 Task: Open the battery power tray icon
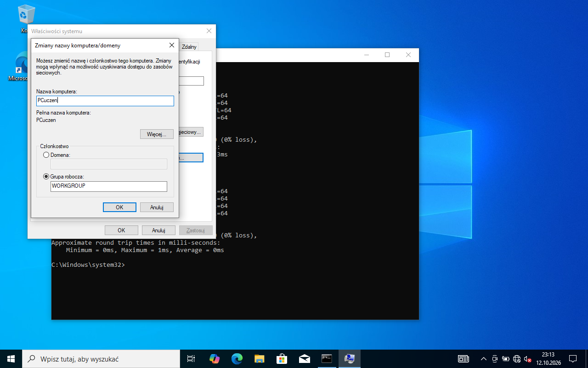coord(506,359)
